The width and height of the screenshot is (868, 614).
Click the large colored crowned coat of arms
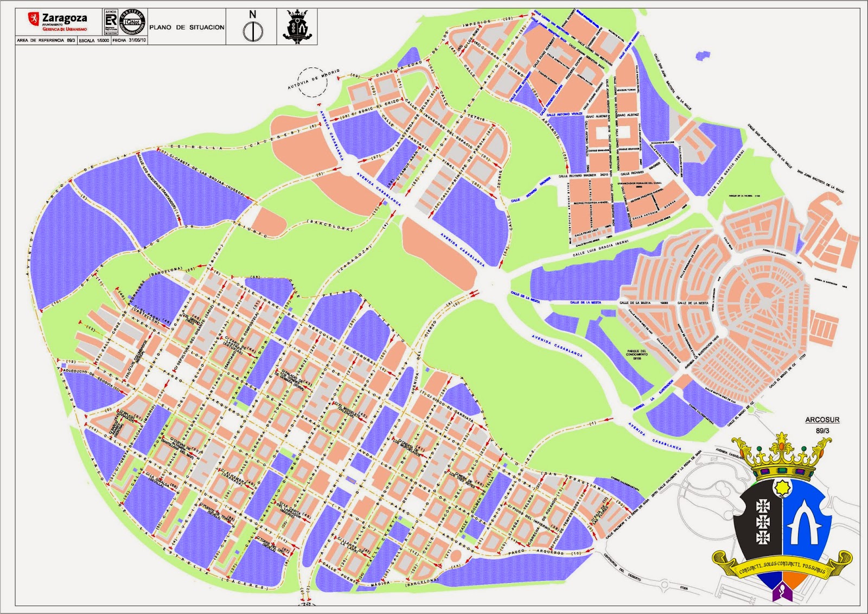(x=782, y=516)
